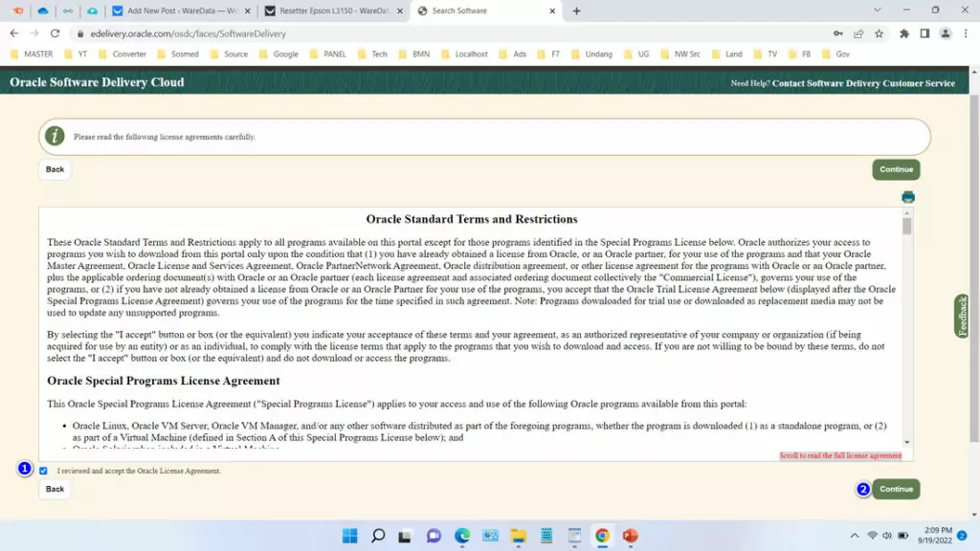View site info via the padlock icon
The image size is (980, 551).
(x=80, y=33)
